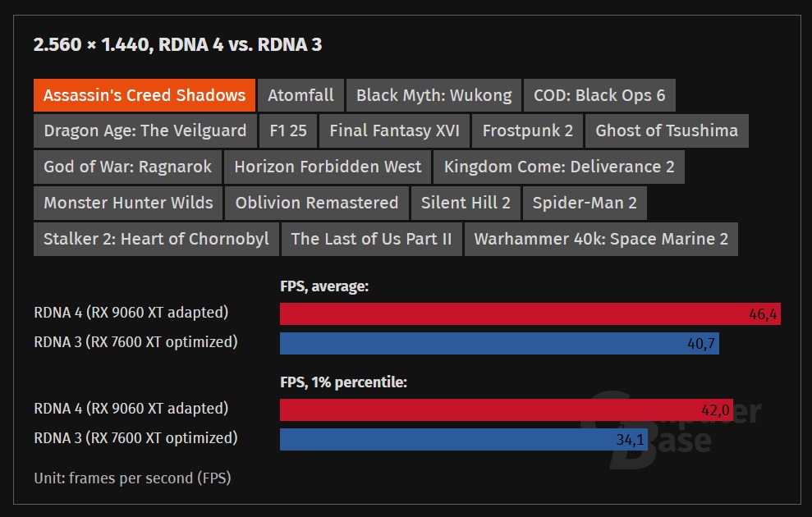Select the Assassin's Creed Shadows tab
812x517 pixels.
[145, 95]
